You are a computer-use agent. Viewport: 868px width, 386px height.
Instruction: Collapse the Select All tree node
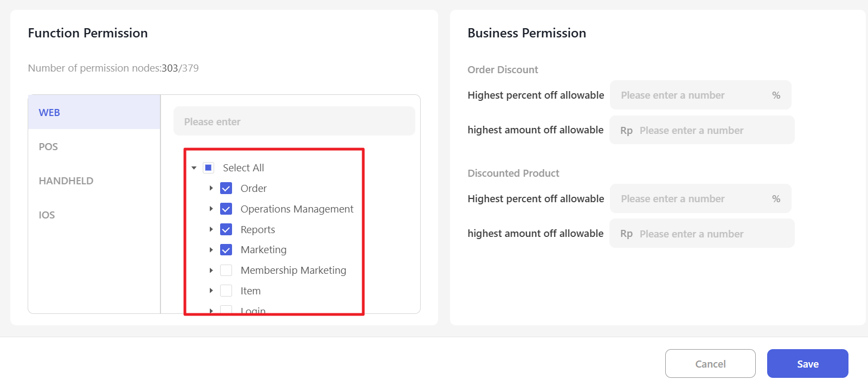(194, 168)
